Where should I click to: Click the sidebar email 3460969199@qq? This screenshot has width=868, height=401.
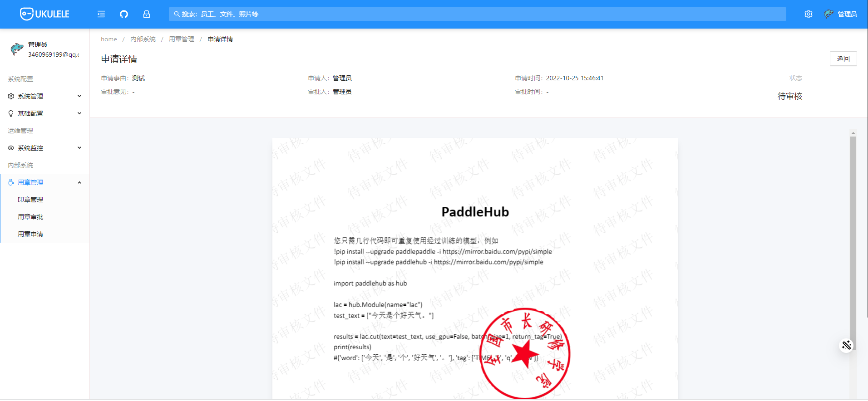[x=54, y=54]
